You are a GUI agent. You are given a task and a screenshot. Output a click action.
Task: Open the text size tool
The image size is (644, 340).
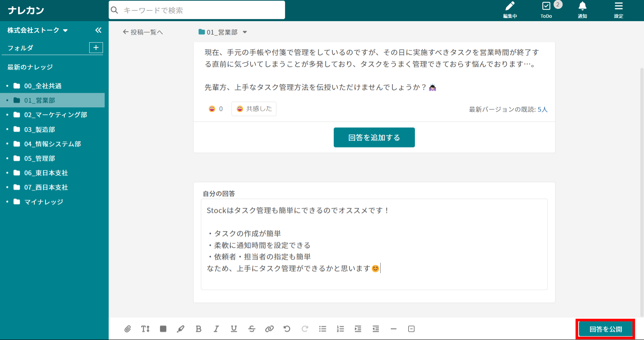[x=145, y=329]
